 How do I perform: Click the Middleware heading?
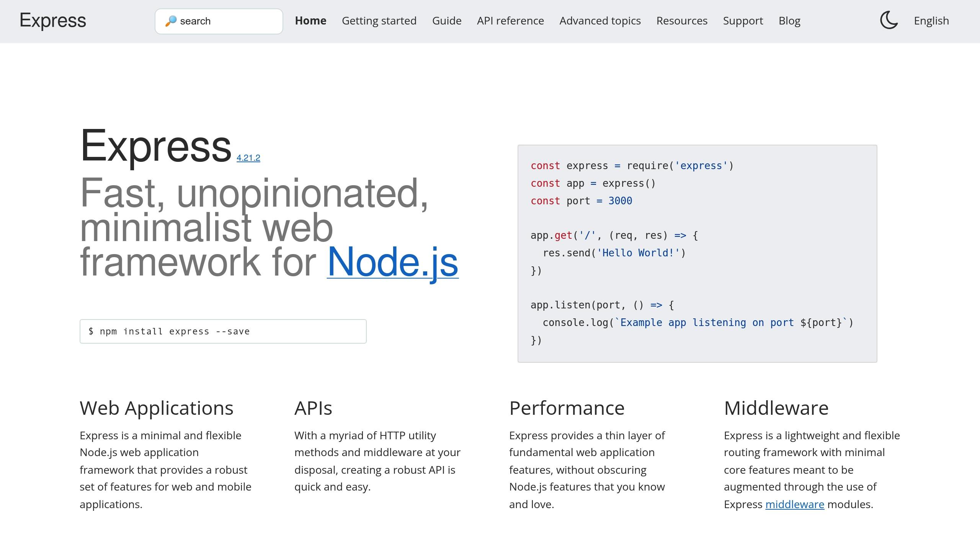[776, 408]
